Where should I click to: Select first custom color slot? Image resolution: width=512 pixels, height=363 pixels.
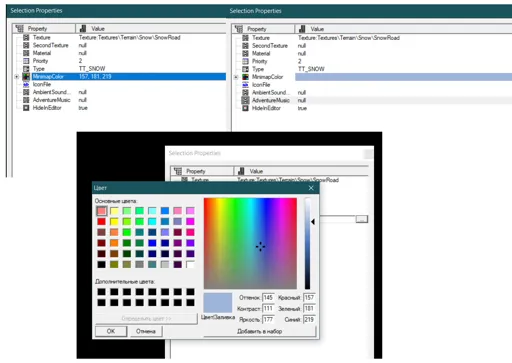pyautogui.click(x=101, y=292)
